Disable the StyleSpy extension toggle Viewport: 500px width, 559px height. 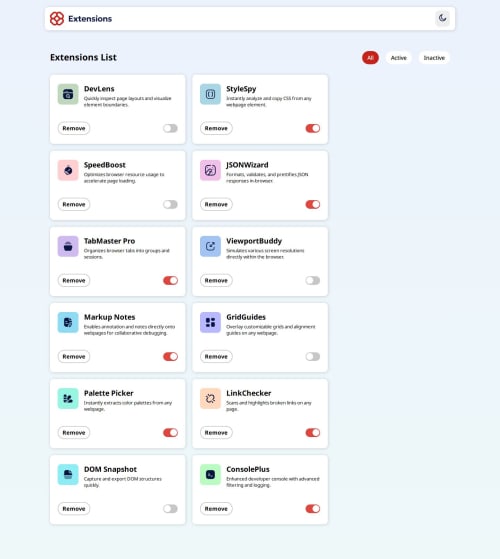313,128
